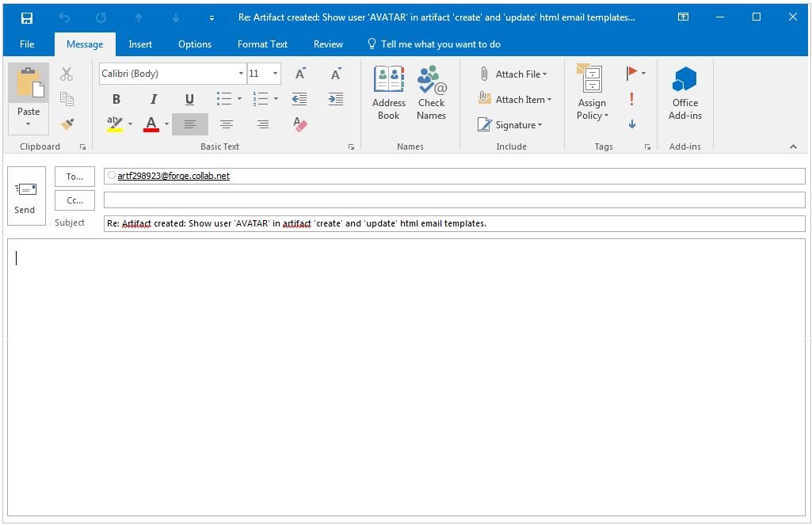Clear all formatting with the eraser icon
Screen dimensions: 812x525
[x=299, y=124]
